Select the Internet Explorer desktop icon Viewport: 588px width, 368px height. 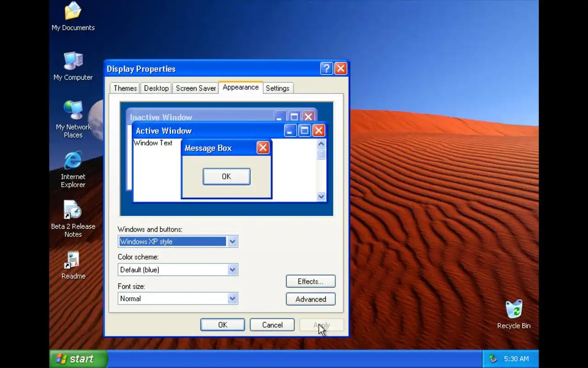[73, 169]
